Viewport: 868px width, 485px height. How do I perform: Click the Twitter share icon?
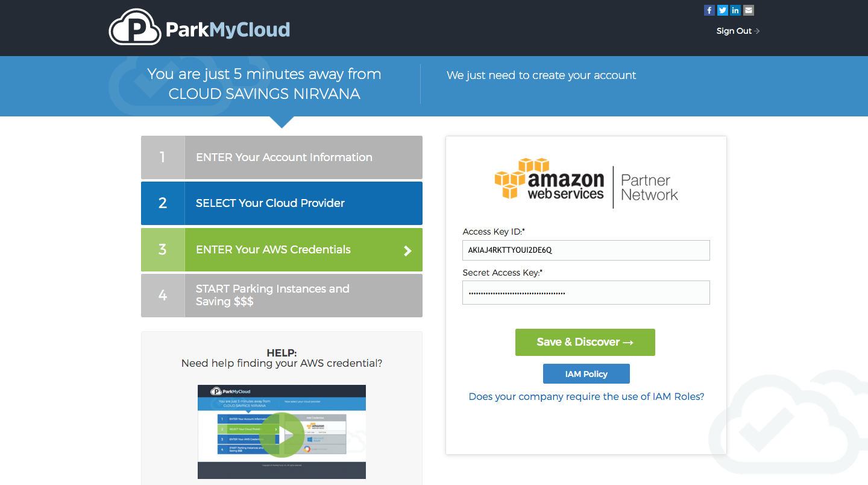(723, 10)
